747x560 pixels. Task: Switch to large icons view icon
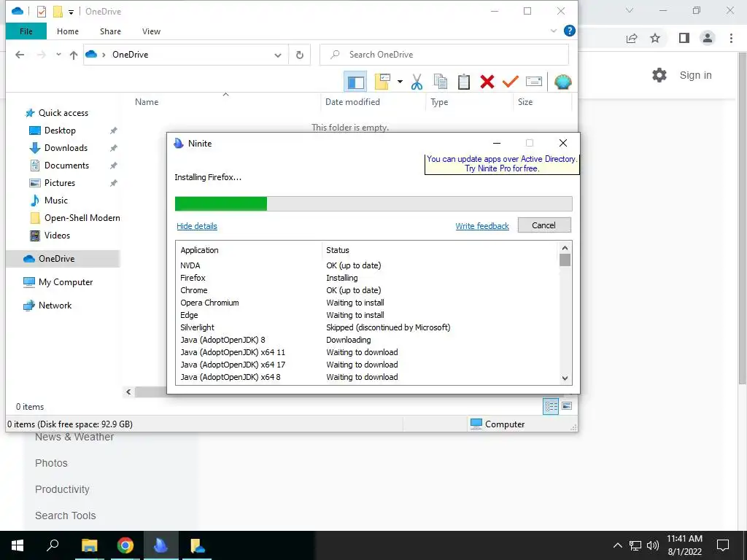pyautogui.click(x=567, y=406)
